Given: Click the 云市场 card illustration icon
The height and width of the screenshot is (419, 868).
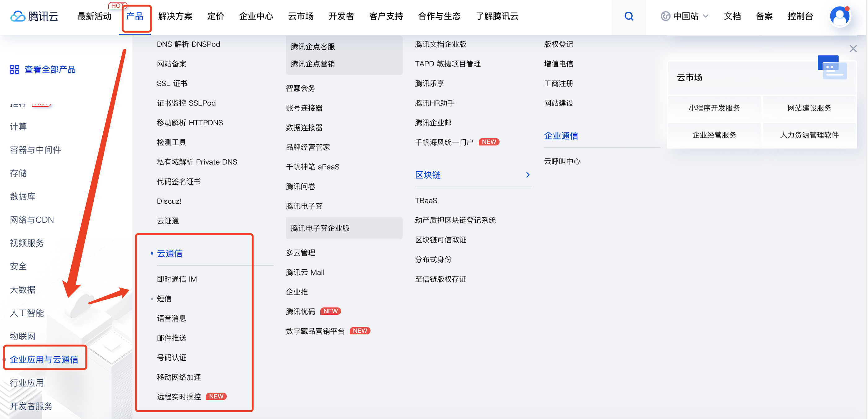Looking at the screenshot, I should tap(832, 67).
